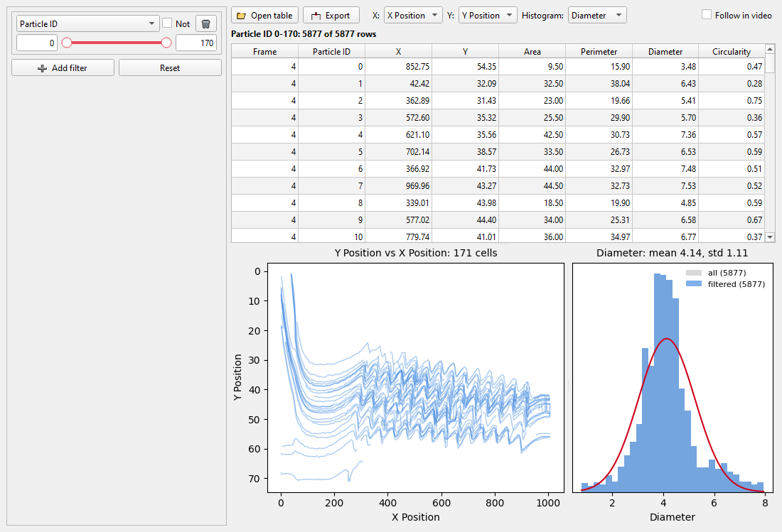This screenshot has width=782, height=532.
Task: Select cell with Y value 41.73
Action: tap(466, 168)
